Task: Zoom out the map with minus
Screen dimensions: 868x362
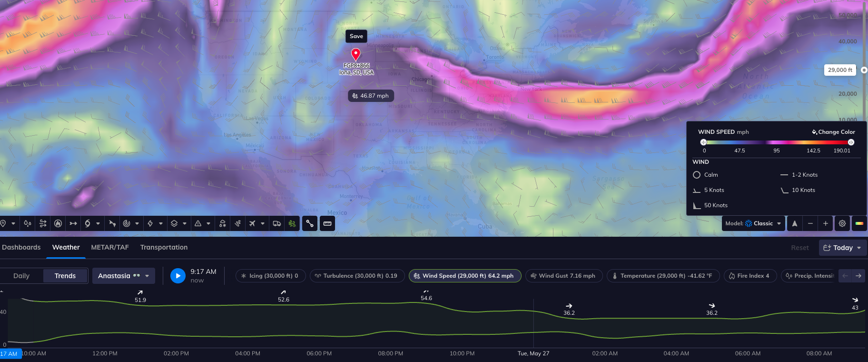Action: [810, 223]
